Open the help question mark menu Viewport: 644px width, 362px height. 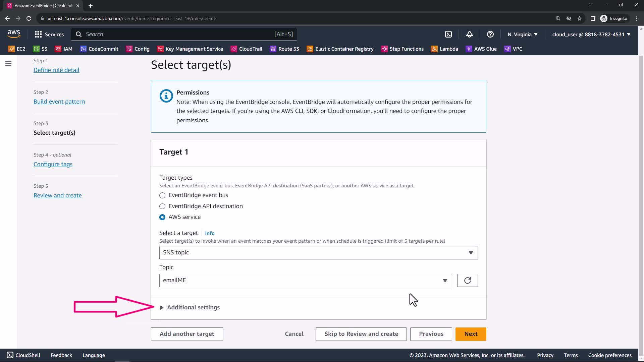[x=490, y=34]
